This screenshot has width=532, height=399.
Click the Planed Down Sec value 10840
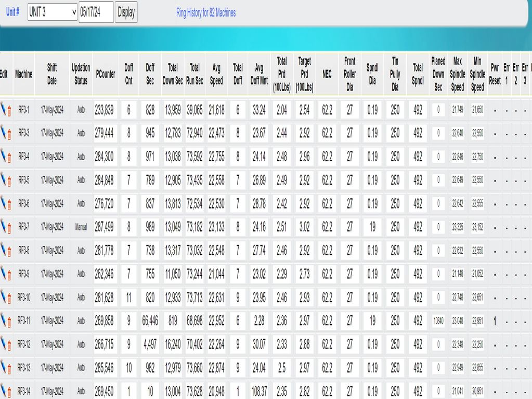438,321
